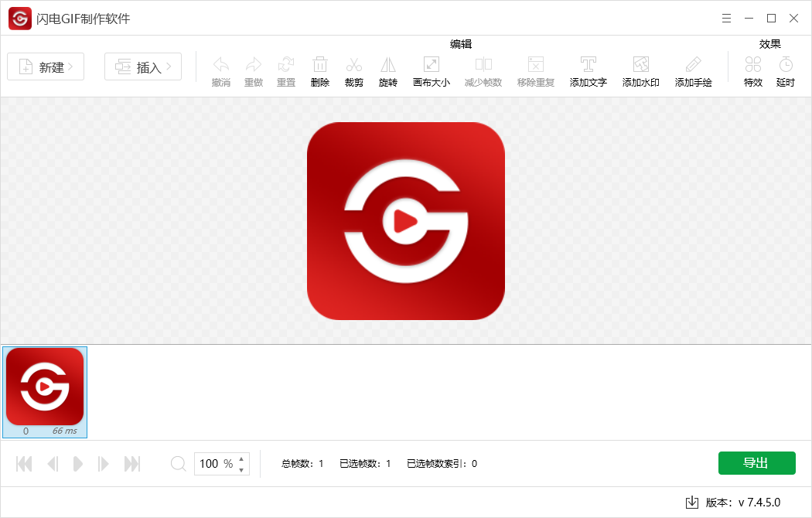Jump to the first frame
Viewport: 812px width, 518px height.
coord(24,464)
